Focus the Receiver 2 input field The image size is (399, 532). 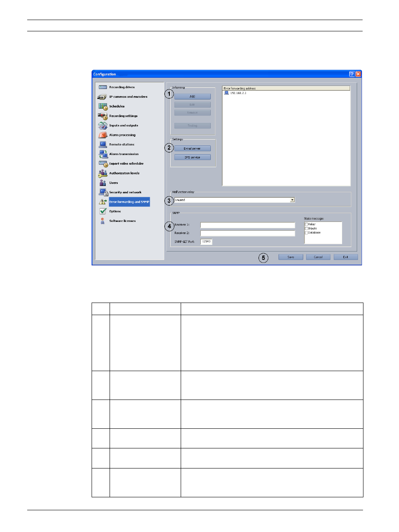click(x=248, y=233)
